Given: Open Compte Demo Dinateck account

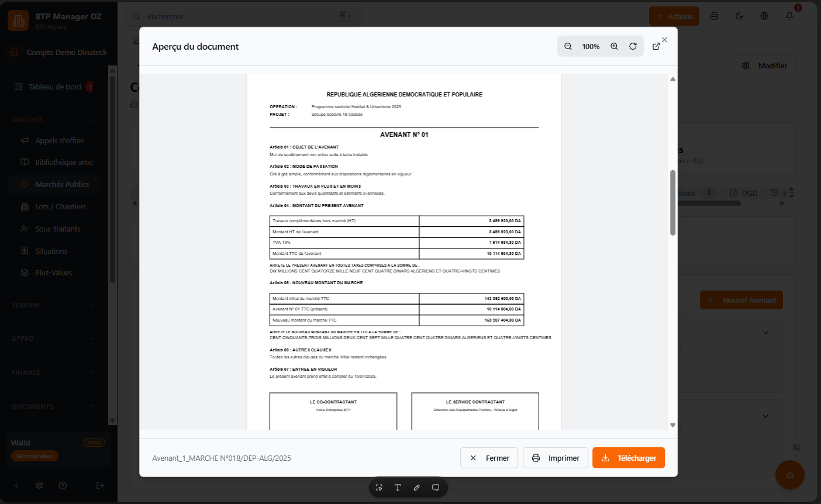Looking at the screenshot, I should tap(58, 52).
